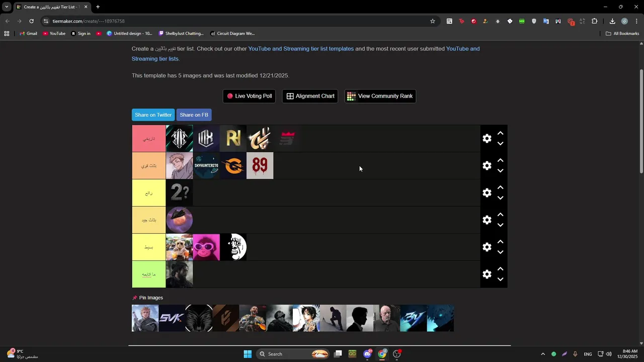Click the page vertical scrollbar
This screenshot has height=362, width=644.
pos(641,121)
